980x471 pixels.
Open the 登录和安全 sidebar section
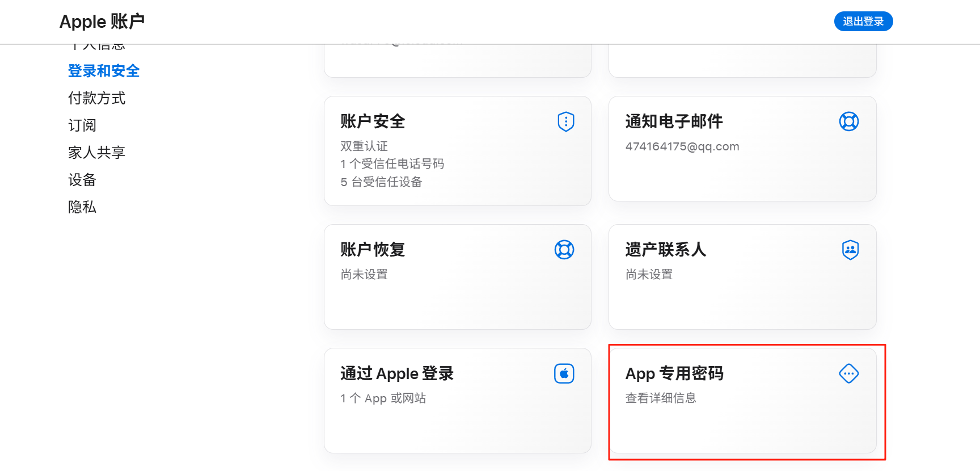tap(104, 71)
